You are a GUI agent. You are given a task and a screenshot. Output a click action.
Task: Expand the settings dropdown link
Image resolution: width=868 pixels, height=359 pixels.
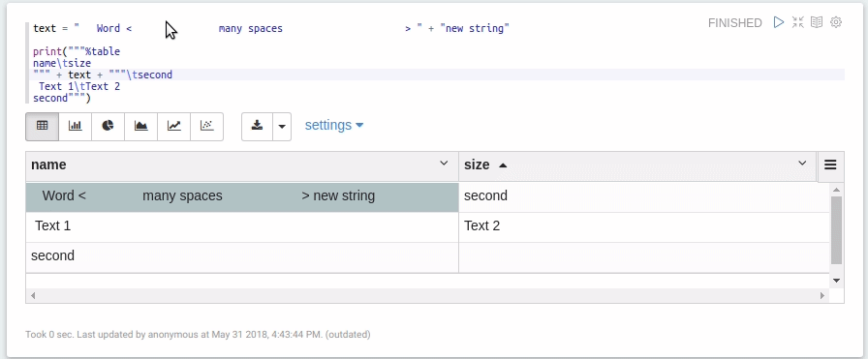click(334, 125)
